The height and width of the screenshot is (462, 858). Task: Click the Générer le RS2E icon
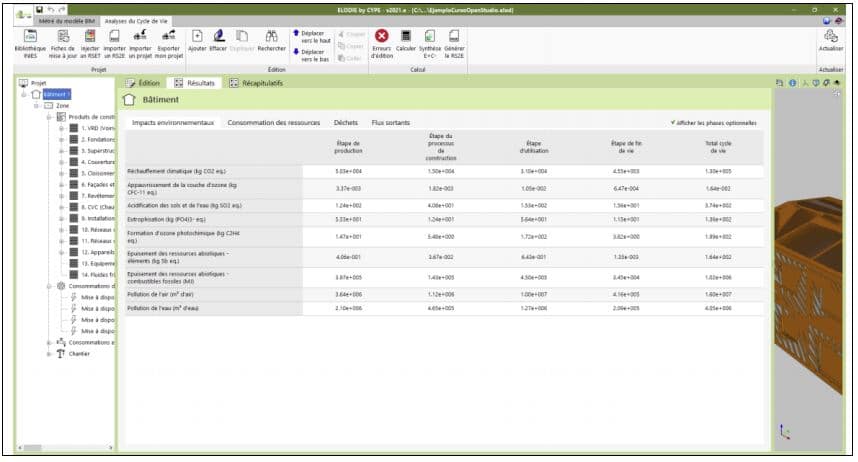[454, 37]
